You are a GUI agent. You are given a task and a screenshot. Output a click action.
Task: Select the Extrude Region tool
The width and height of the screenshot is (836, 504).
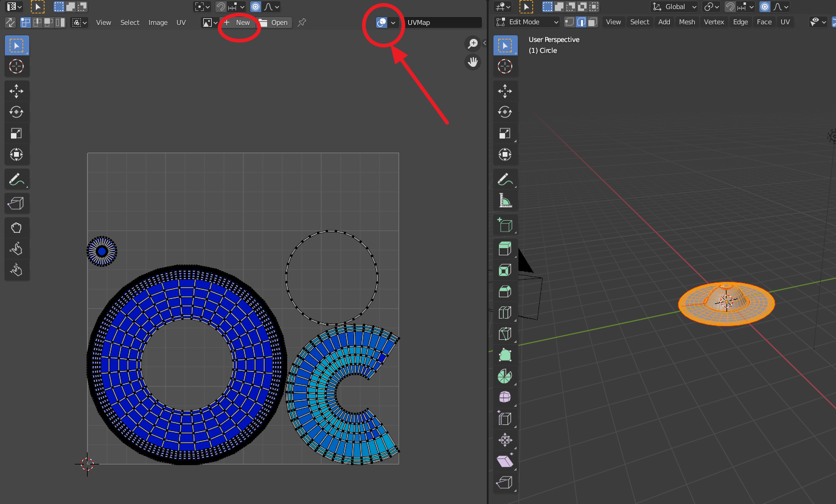(505, 249)
